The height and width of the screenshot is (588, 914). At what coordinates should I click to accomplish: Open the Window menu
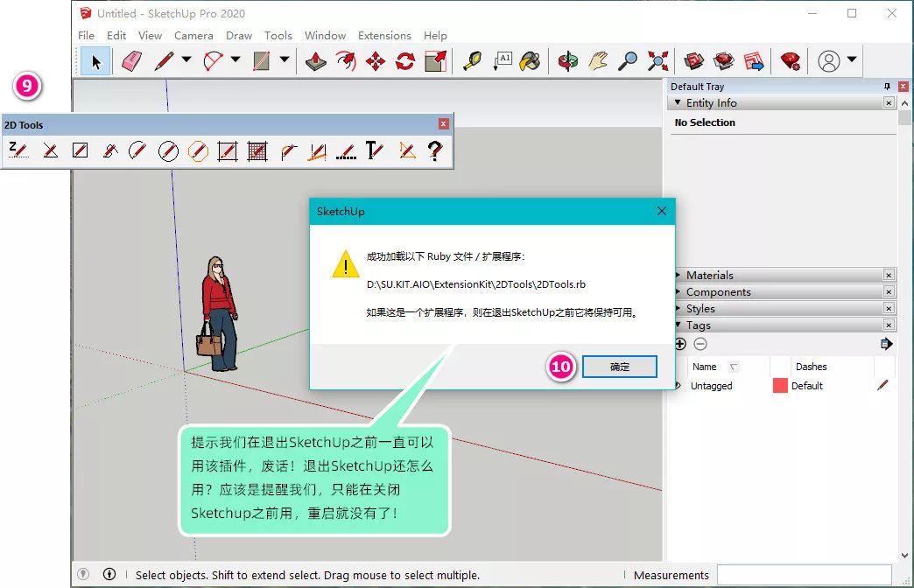pyautogui.click(x=326, y=36)
